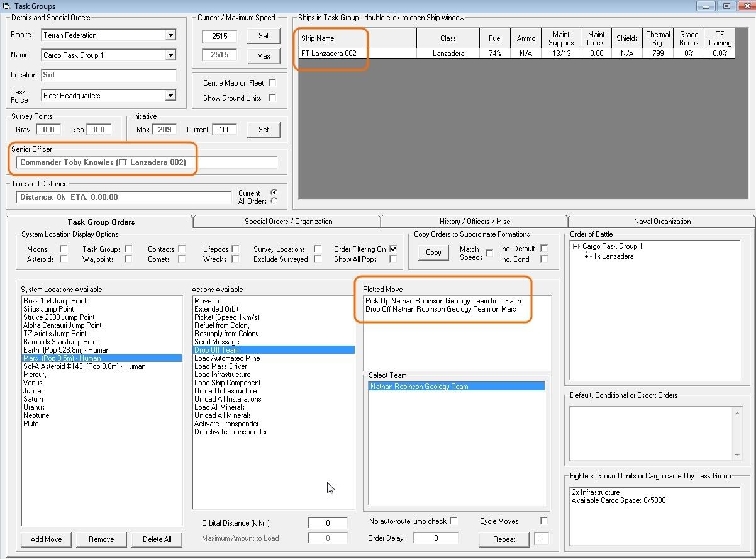The width and height of the screenshot is (756, 559).
Task: Open the Empire dropdown
Action: [170, 35]
